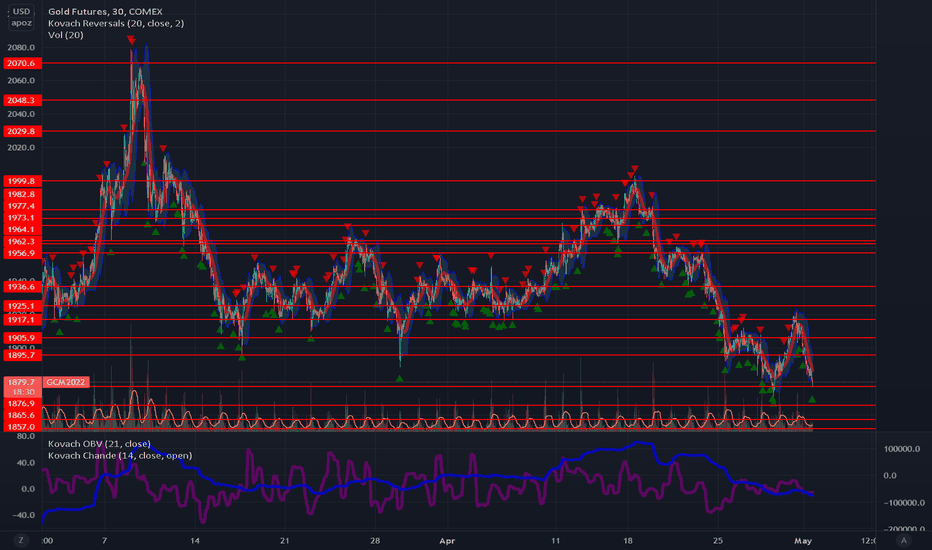Click date 14 on time axis
Image resolution: width=932 pixels, height=550 pixels.
(x=195, y=540)
